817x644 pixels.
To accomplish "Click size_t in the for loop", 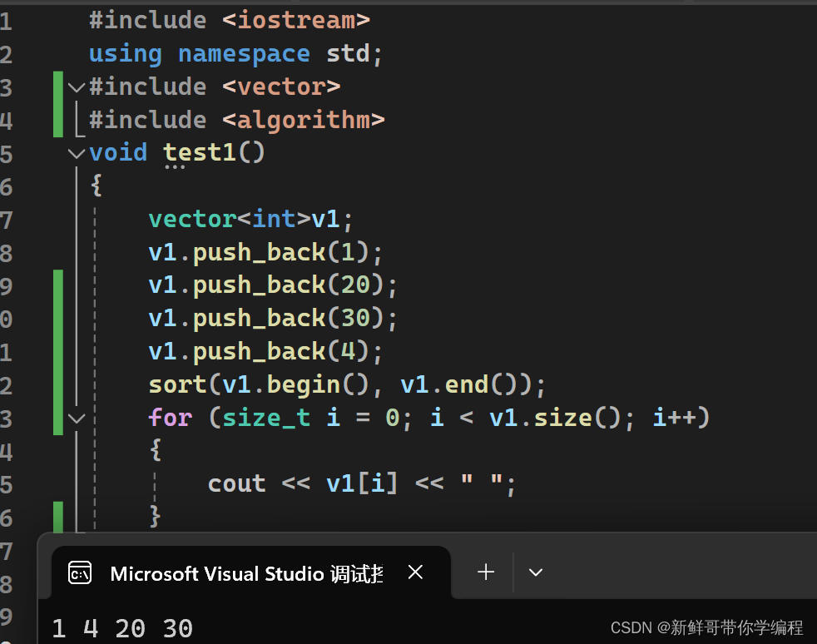I will (x=266, y=418).
